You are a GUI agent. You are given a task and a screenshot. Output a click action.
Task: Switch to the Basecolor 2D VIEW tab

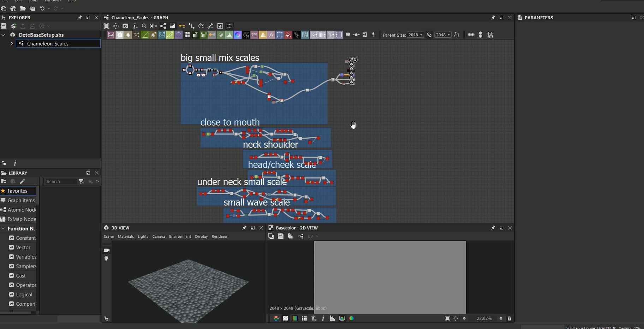297,227
